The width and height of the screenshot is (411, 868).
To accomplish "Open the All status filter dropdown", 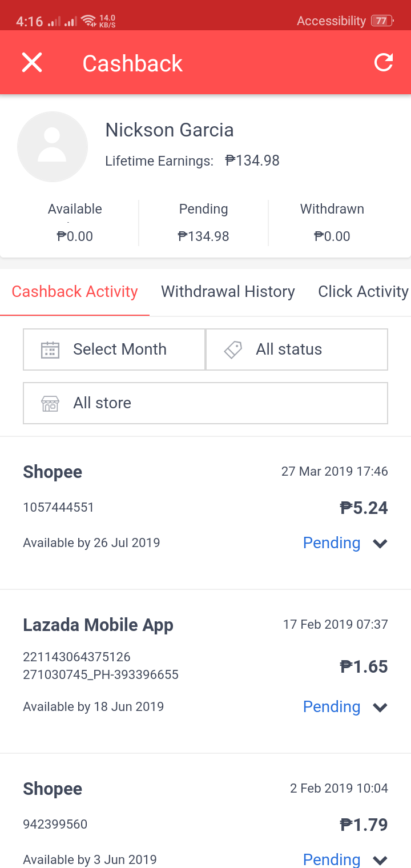I will 297,349.
